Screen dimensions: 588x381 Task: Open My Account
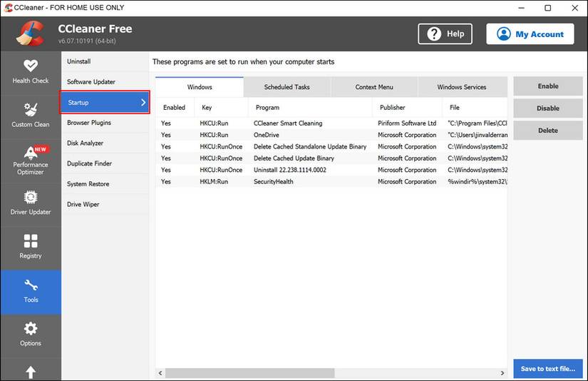530,34
